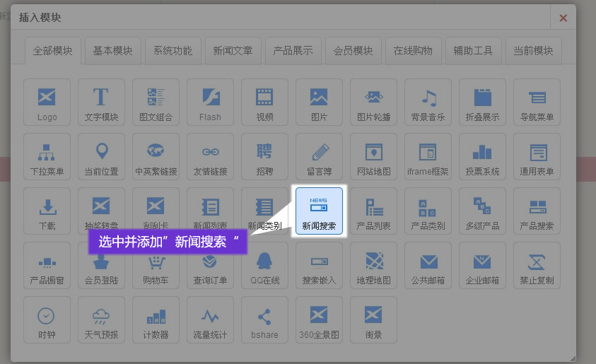Pick the 新闻搜索 module
The width and height of the screenshot is (596, 364).
[319, 211]
